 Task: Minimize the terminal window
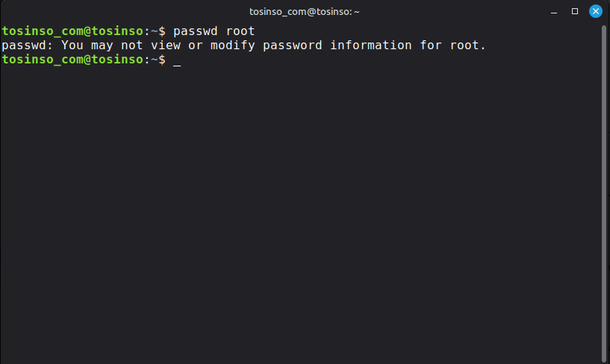553,11
